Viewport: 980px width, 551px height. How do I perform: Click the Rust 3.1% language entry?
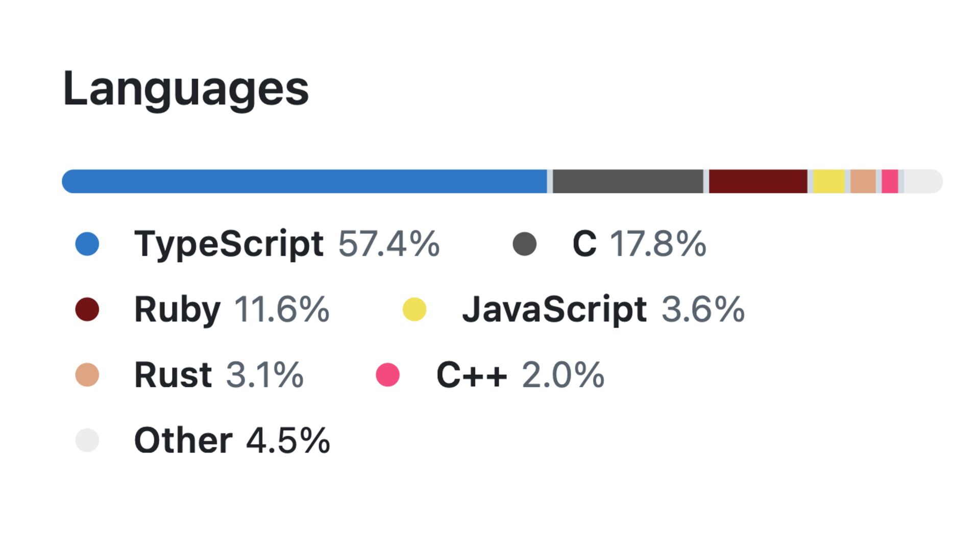click(x=218, y=375)
